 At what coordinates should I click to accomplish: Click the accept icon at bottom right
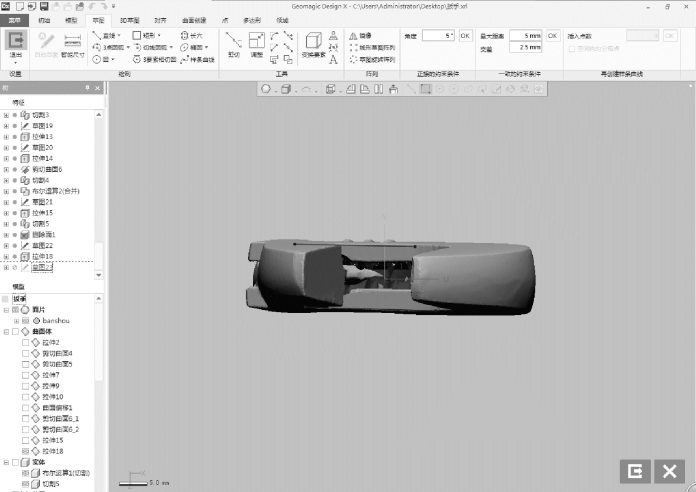click(x=634, y=470)
